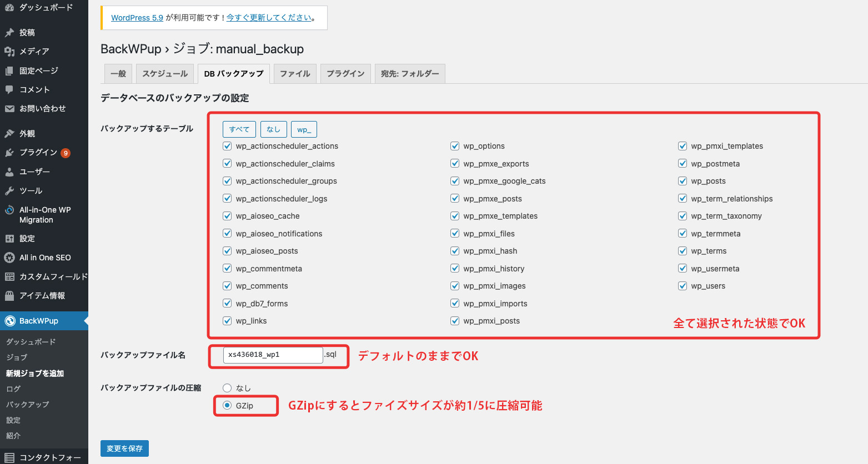The width and height of the screenshot is (868, 464).
Task: Click the コメント speech bubble icon
Action: click(x=9, y=89)
